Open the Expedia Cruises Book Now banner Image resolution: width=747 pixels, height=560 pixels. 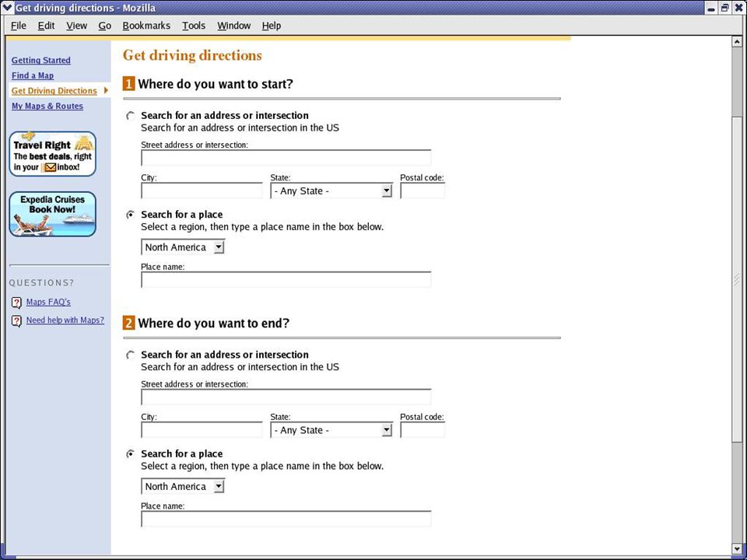[x=52, y=215]
